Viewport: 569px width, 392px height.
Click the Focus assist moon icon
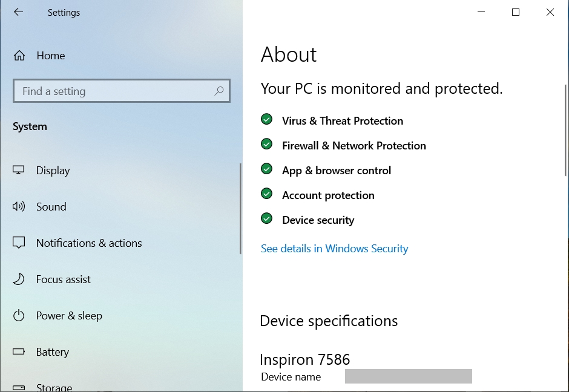[x=19, y=279]
